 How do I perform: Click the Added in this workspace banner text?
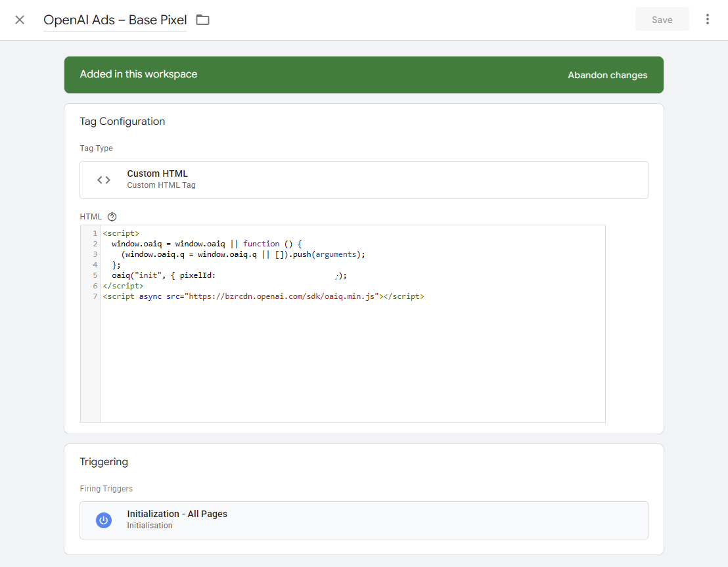(x=139, y=74)
